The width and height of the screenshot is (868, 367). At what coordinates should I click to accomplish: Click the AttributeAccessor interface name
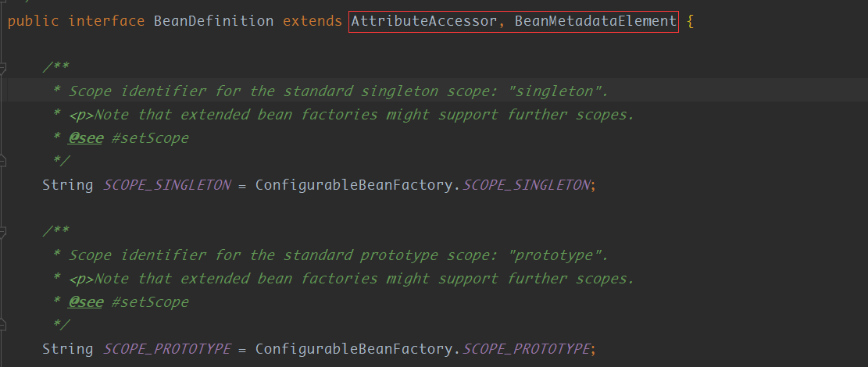coord(423,21)
